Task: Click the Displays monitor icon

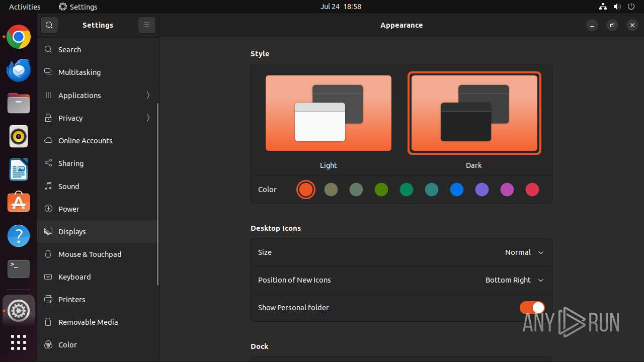Action: tap(48, 231)
